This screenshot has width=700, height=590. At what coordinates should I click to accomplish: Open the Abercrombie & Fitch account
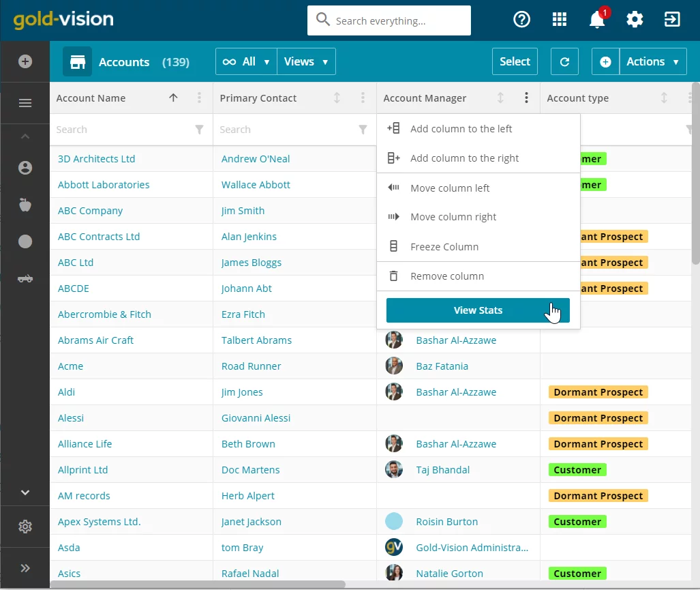click(x=104, y=314)
